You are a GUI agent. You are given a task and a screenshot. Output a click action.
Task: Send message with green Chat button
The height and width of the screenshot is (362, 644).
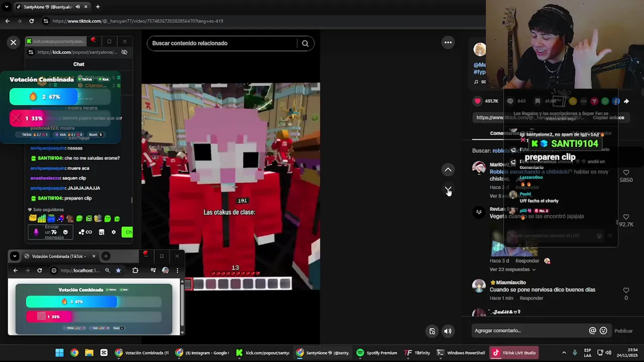pos(128,232)
